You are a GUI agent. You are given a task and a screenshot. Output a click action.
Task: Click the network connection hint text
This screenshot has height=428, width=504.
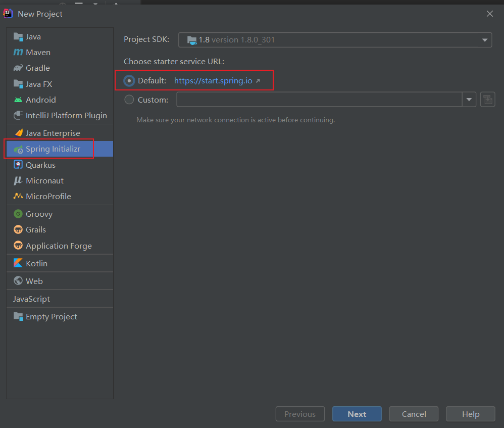236,120
